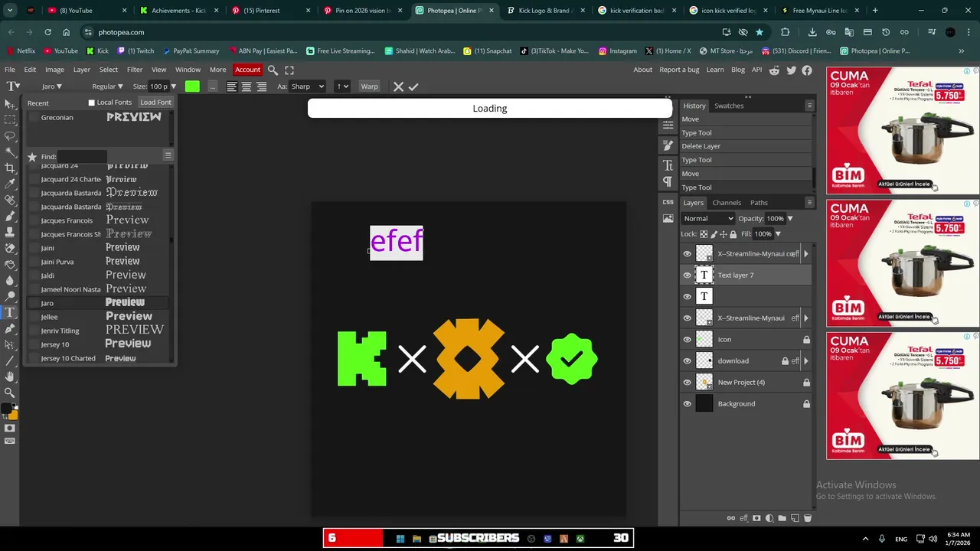Select the Crop tool

coord(10,168)
